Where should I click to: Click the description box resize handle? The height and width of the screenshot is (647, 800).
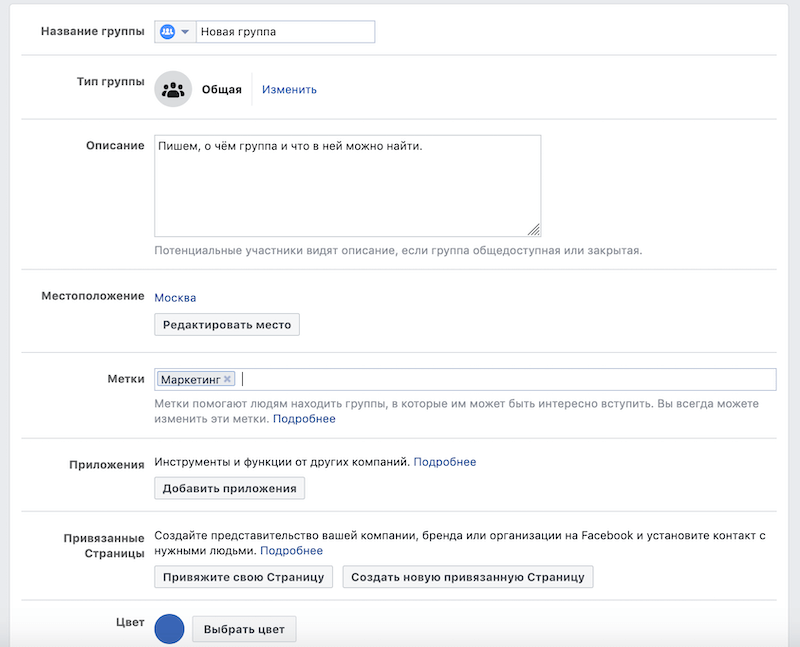[534, 229]
